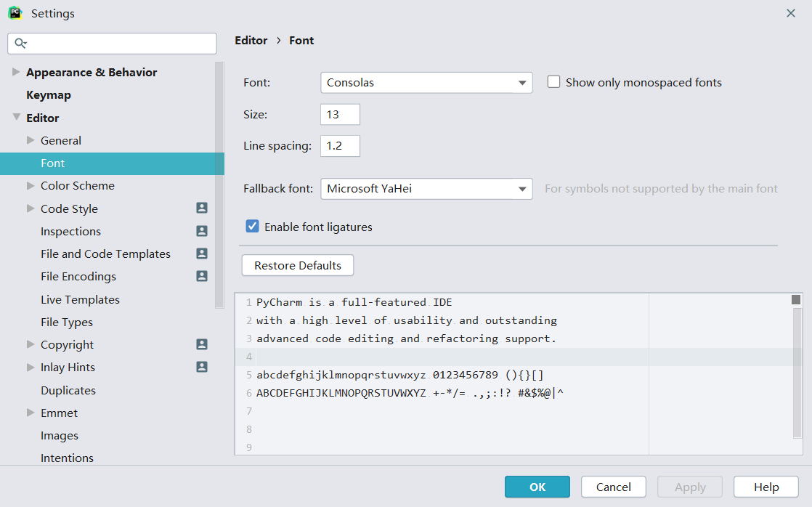The image size is (812, 507).
Task: Click project-level icon beside Inspections
Action: pyautogui.click(x=202, y=231)
